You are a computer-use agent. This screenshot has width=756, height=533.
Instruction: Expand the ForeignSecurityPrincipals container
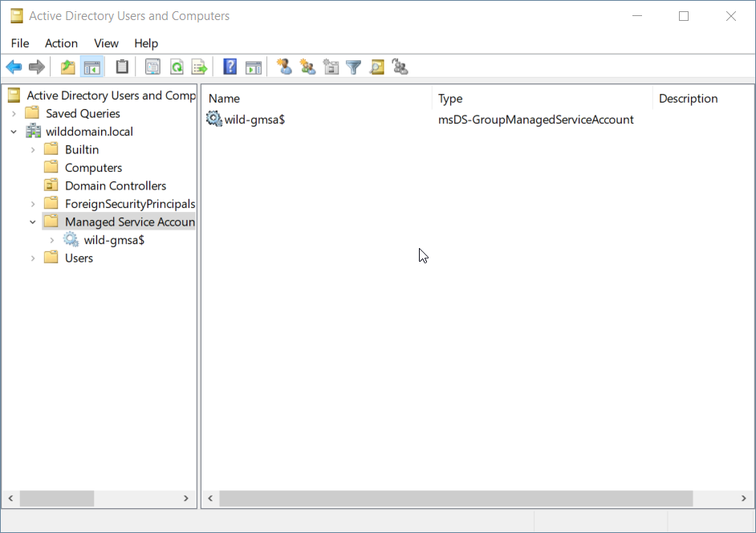pos(33,204)
